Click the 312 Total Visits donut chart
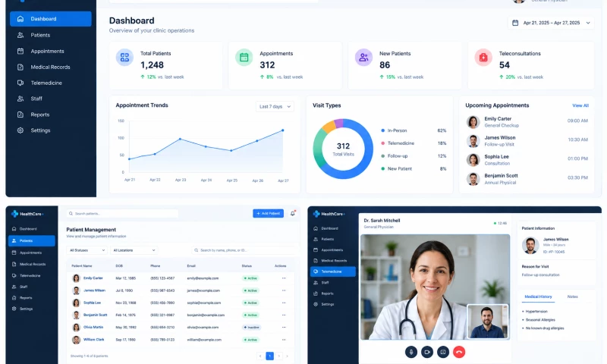607x364 pixels. coord(343,149)
